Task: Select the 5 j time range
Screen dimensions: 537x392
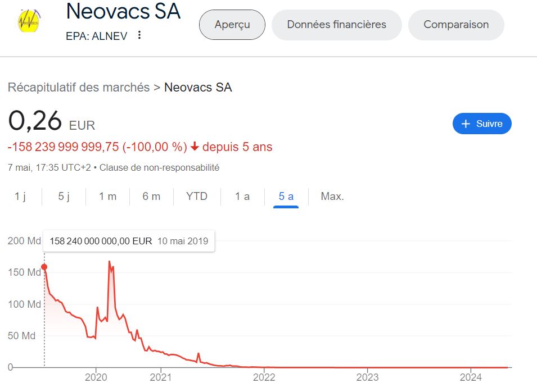Action: [x=64, y=196]
